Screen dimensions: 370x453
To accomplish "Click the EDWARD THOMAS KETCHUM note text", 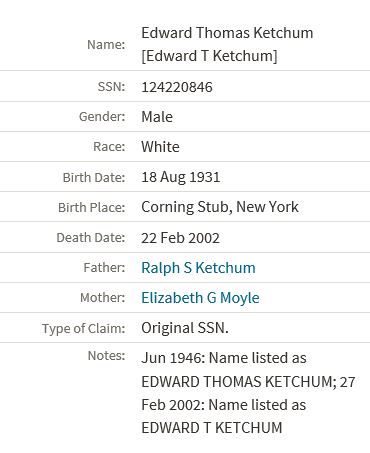I will pos(239,382).
